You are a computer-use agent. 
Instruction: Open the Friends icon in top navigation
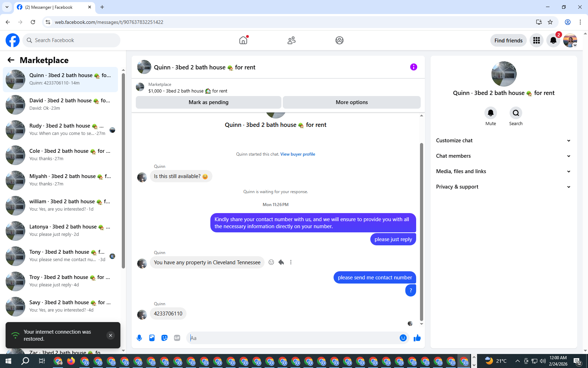(292, 40)
